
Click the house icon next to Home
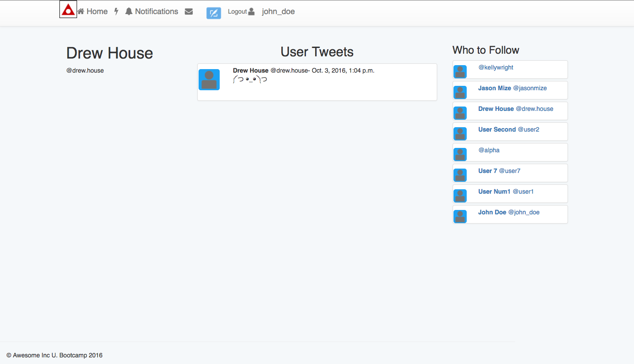click(81, 11)
